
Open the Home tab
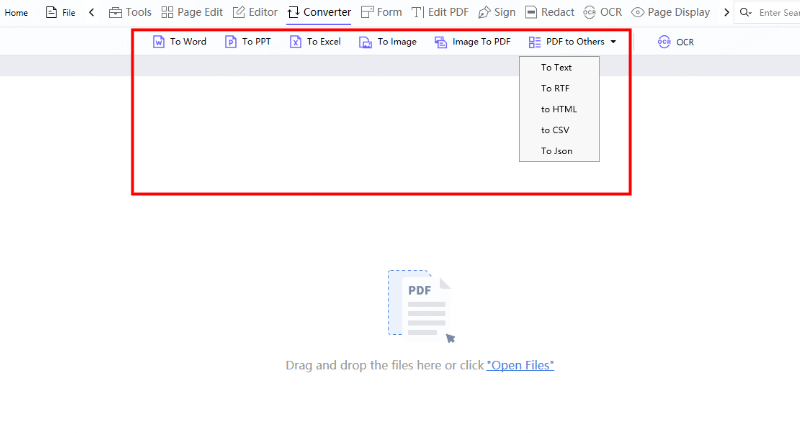click(16, 13)
